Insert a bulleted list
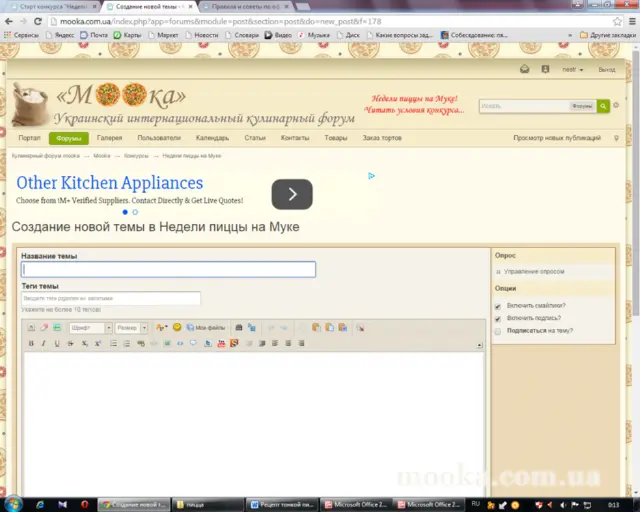640x512 pixels. point(113,343)
